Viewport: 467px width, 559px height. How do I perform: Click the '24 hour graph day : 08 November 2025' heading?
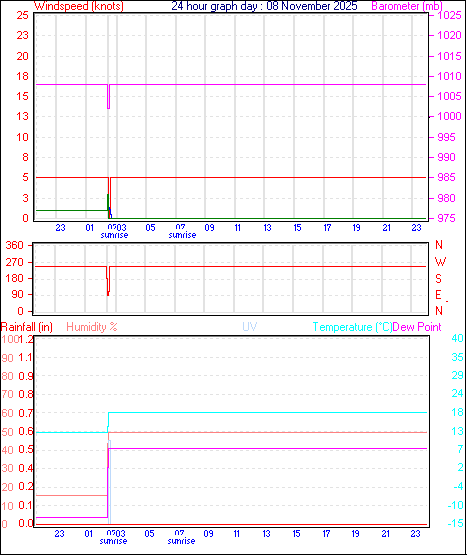point(264,6)
